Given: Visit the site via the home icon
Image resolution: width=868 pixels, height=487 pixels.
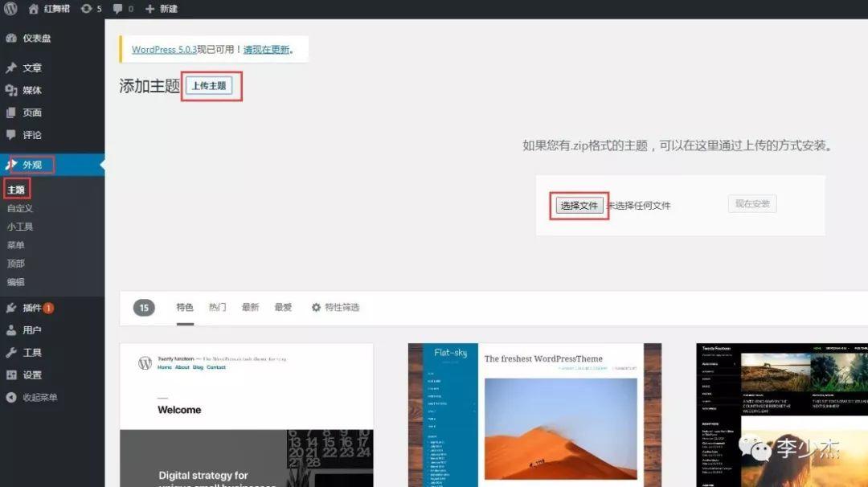Looking at the screenshot, I should tap(33, 9).
